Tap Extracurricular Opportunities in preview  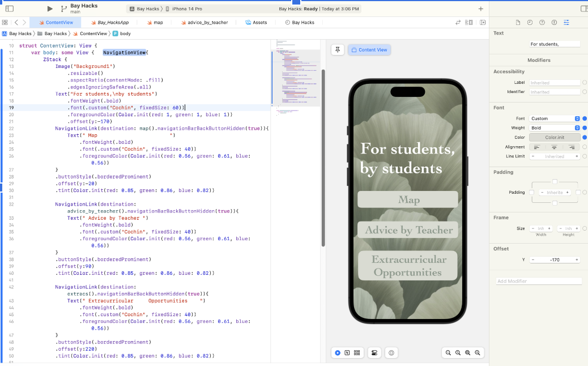coord(408,266)
